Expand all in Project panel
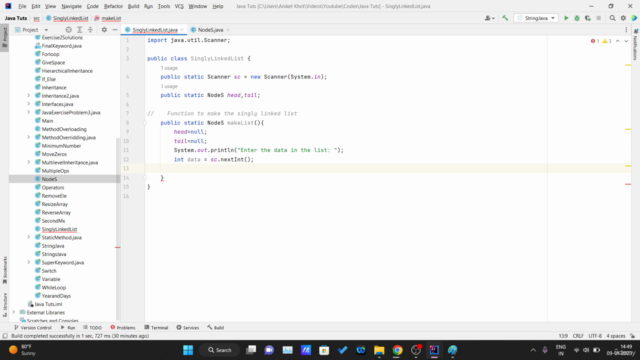Image resolution: width=640 pixels, height=360 pixels. (80, 30)
